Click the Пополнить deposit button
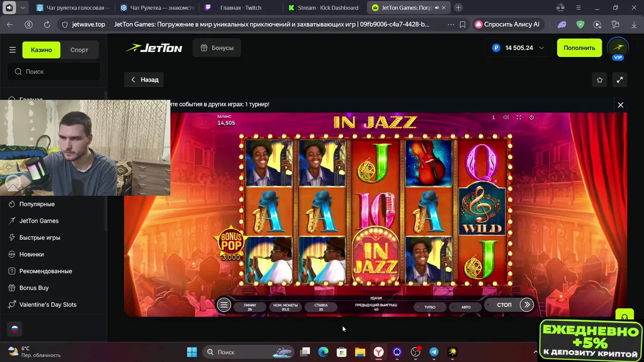 (579, 48)
